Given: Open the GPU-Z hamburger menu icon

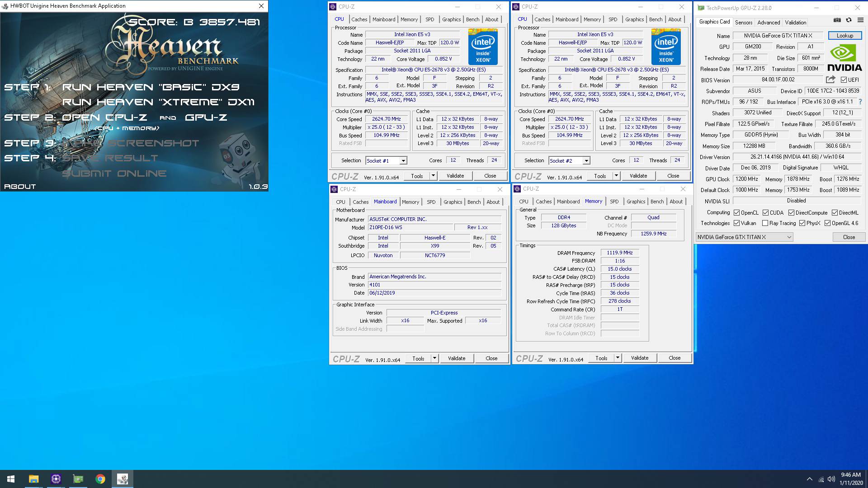Looking at the screenshot, I should tap(860, 20).
